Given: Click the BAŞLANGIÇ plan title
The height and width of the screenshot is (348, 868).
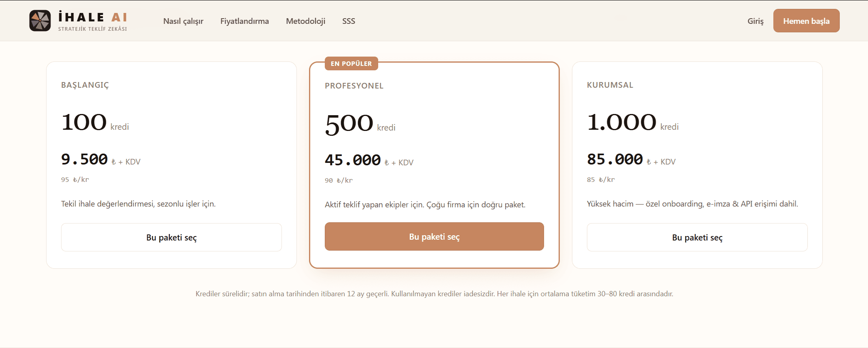Looking at the screenshot, I should click(x=85, y=85).
